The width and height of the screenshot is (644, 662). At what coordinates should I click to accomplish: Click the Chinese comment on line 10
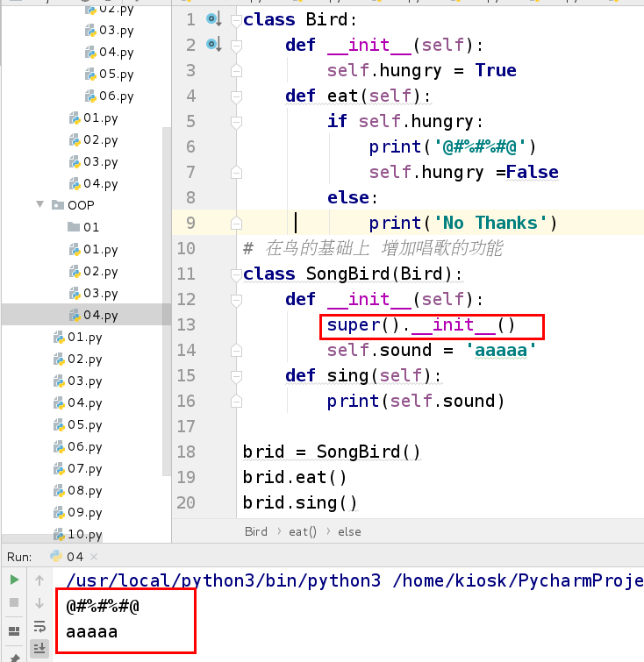[x=373, y=248]
